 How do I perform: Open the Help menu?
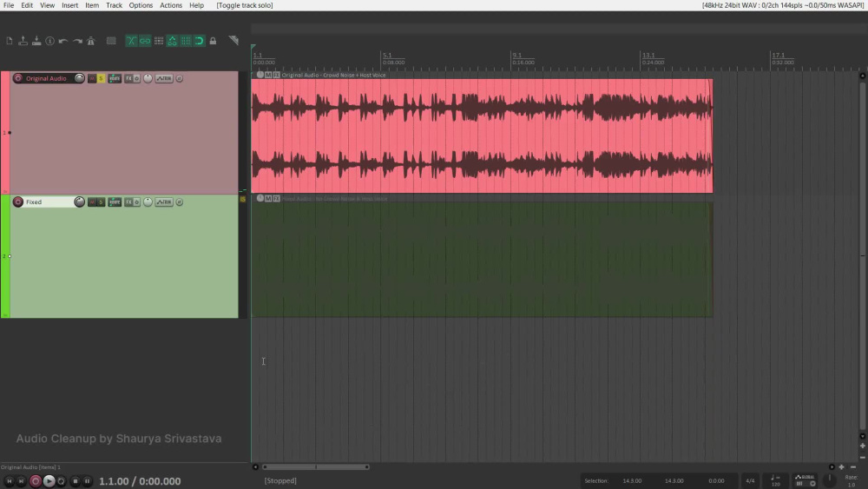196,5
